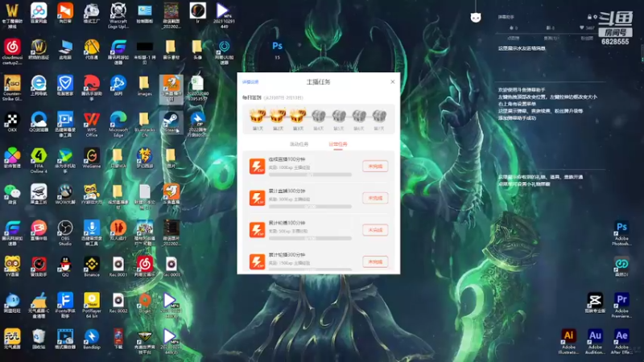Claim the day 2 golden chest

278,116
